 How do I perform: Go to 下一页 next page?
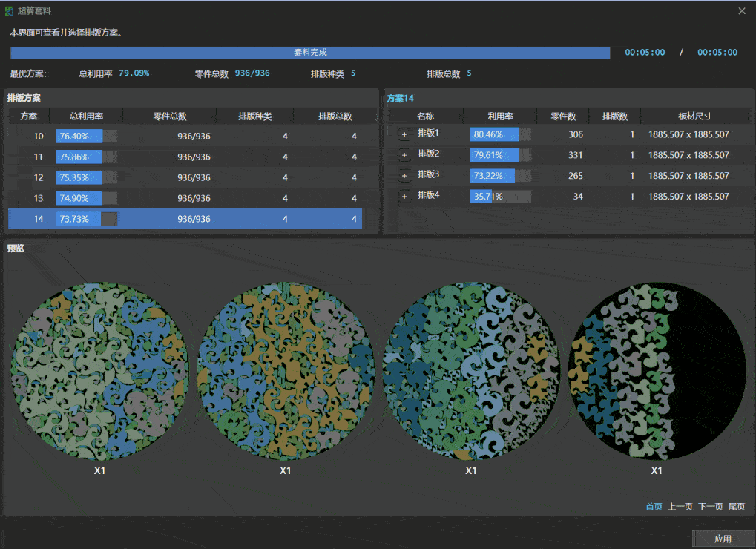[710, 507]
